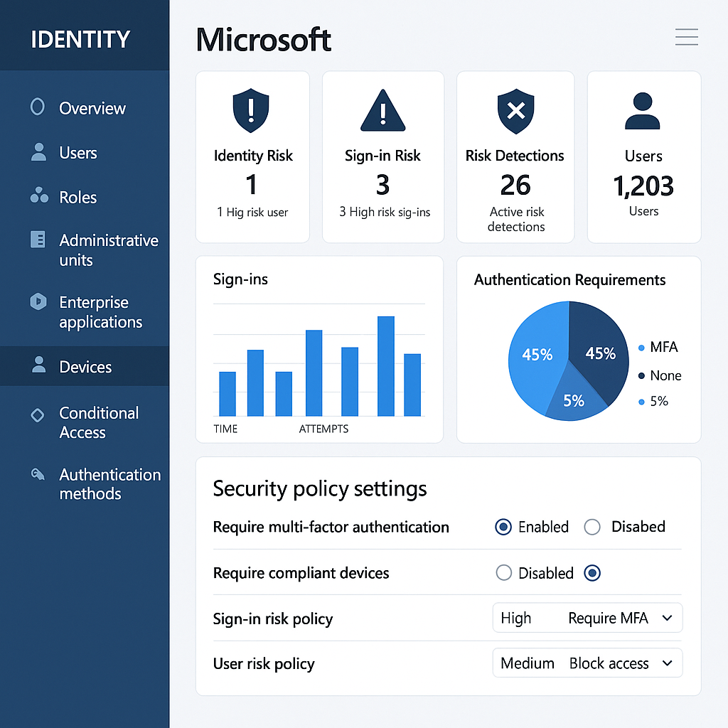Click 'User risk policy' label
728x728 pixels.
coord(264,664)
